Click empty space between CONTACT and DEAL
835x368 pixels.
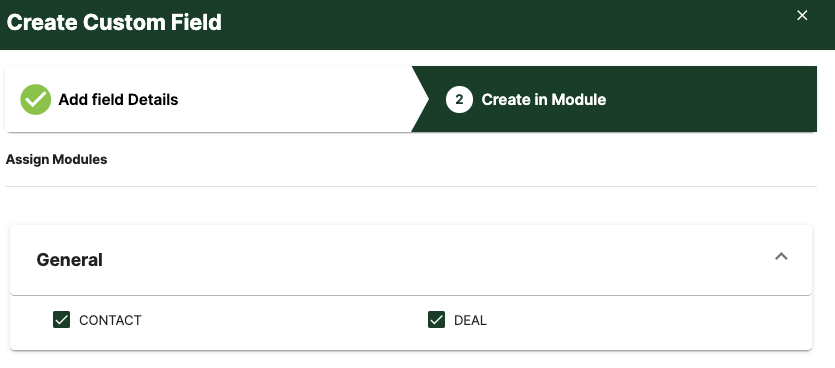(x=282, y=320)
